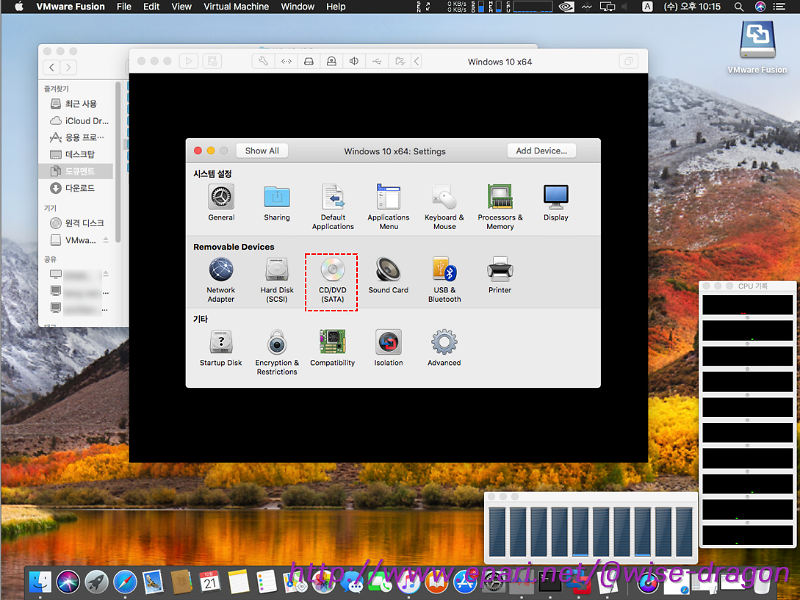This screenshot has width=800, height=600.
Task: Open Startup Disk settings
Action: (x=221, y=348)
